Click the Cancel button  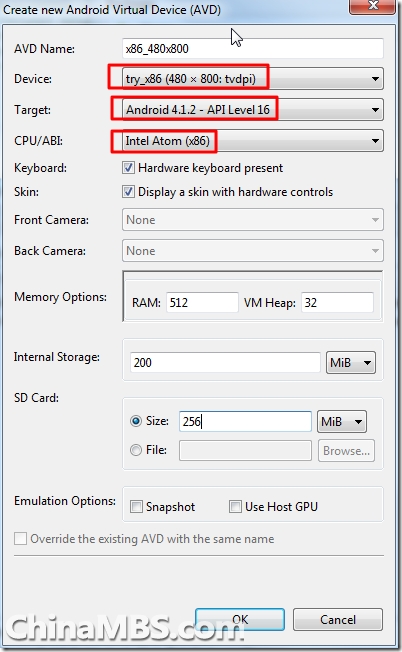338,620
